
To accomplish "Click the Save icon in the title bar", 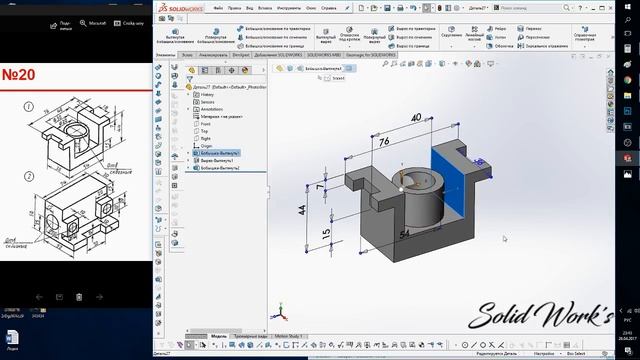I will pyautogui.click(x=387, y=8).
